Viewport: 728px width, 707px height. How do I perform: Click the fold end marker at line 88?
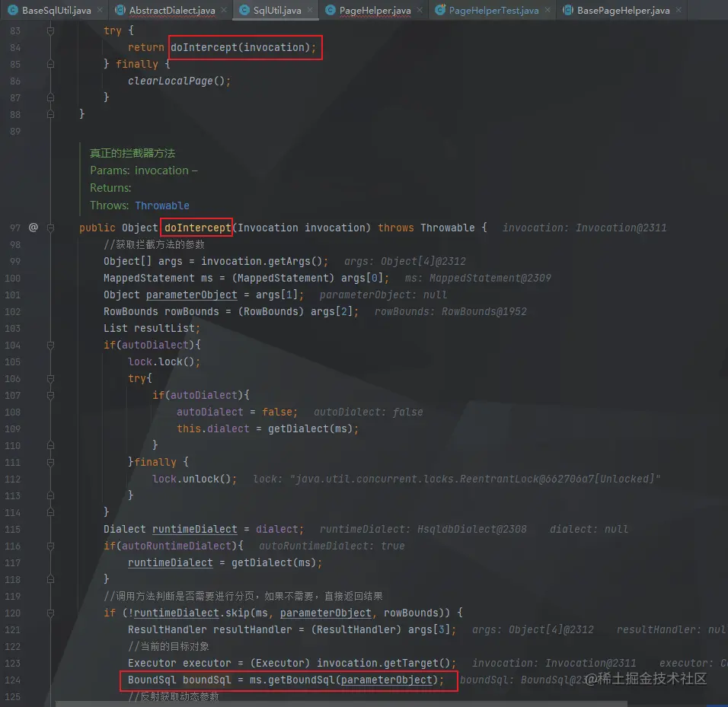[50, 114]
